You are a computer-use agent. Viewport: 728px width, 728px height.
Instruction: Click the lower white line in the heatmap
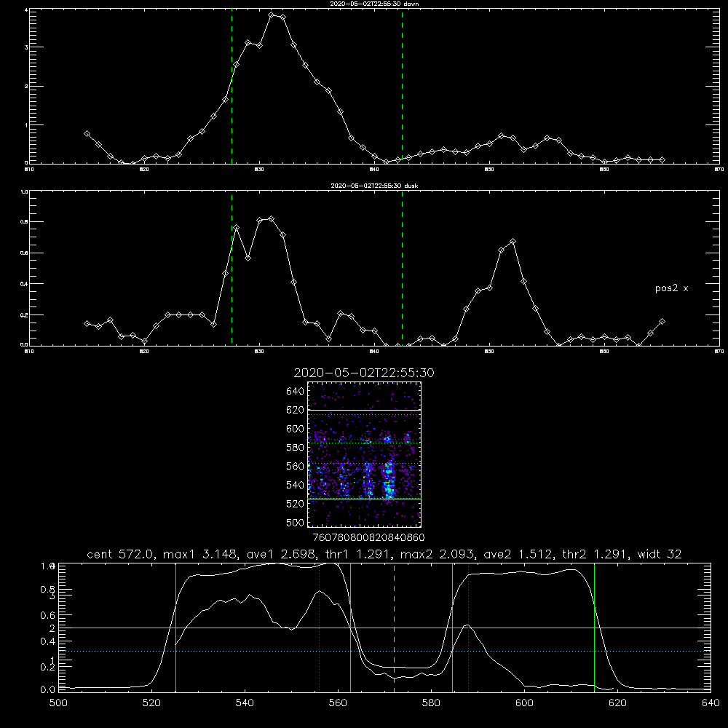(364, 499)
